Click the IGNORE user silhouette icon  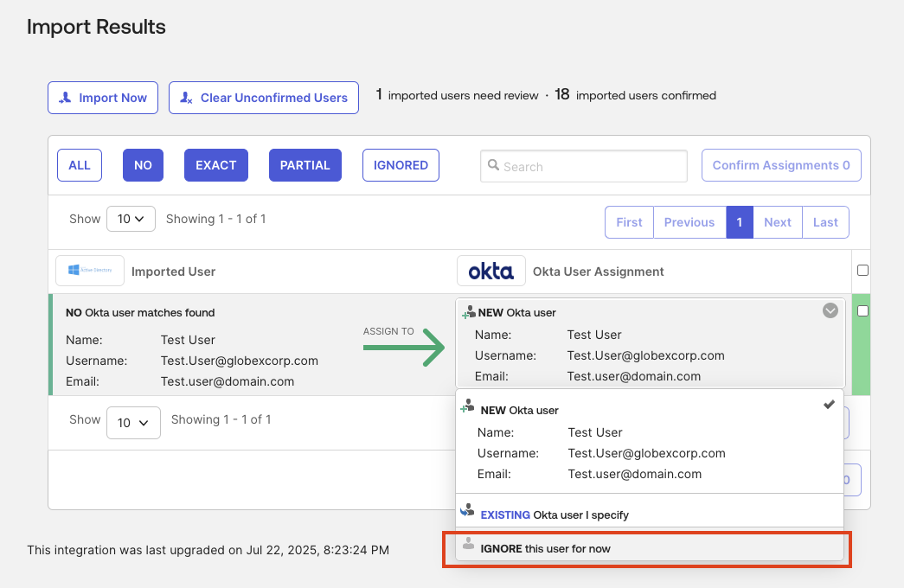click(468, 544)
